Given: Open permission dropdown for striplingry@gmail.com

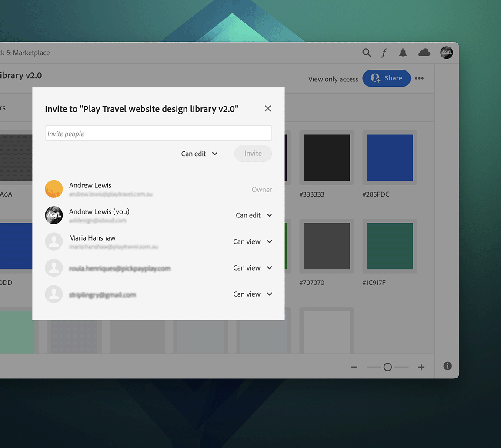Looking at the screenshot, I should (253, 294).
